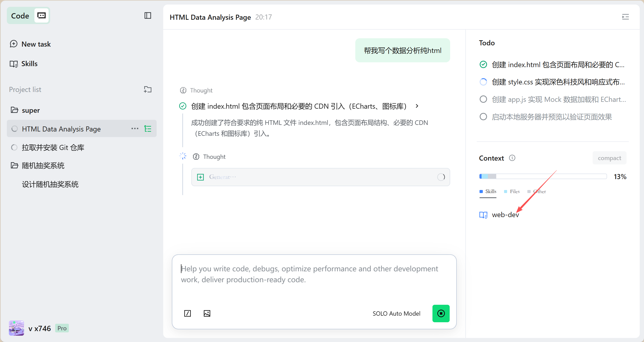Open SOLO Auto Model selector
The height and width of the screenshot is (342, 644).
pyautogui.click(x=396, y=313)
